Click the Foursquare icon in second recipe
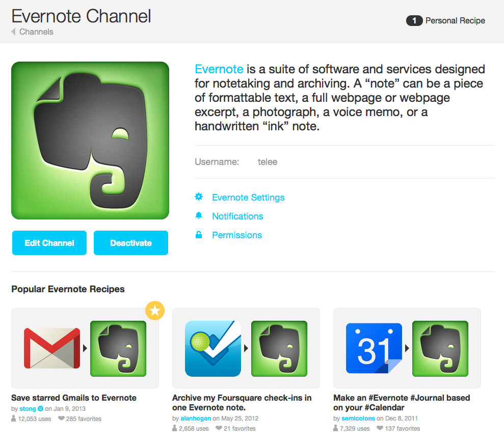The height and width of the screenshot is (447, 504). (213, 348)
